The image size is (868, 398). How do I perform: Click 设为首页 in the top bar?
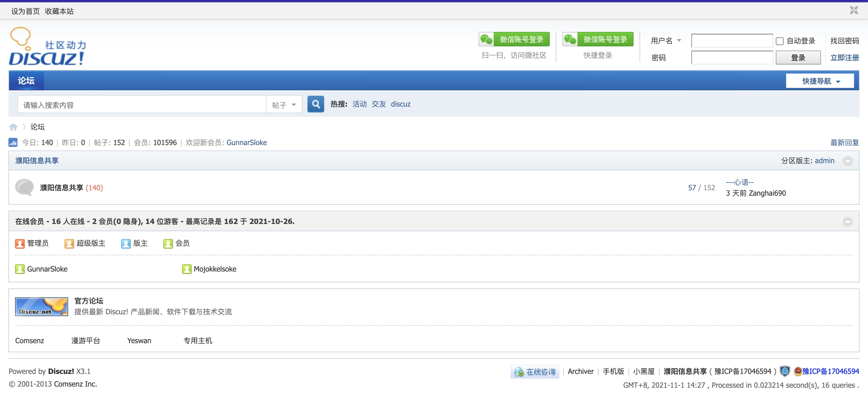click(25, 11)
